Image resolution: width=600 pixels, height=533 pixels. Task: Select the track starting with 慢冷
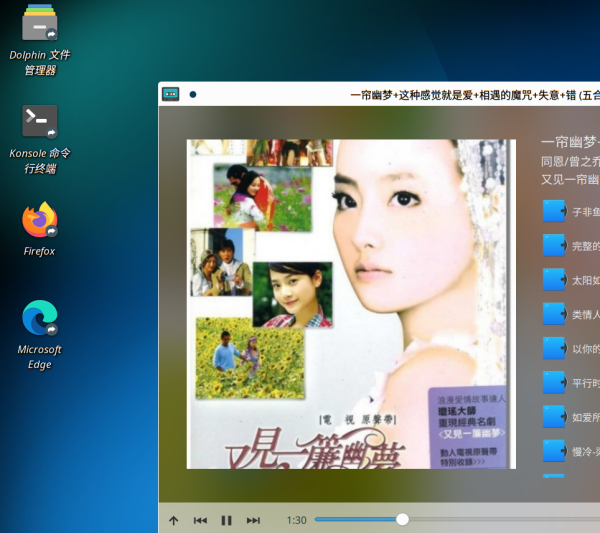pos(571,451)
